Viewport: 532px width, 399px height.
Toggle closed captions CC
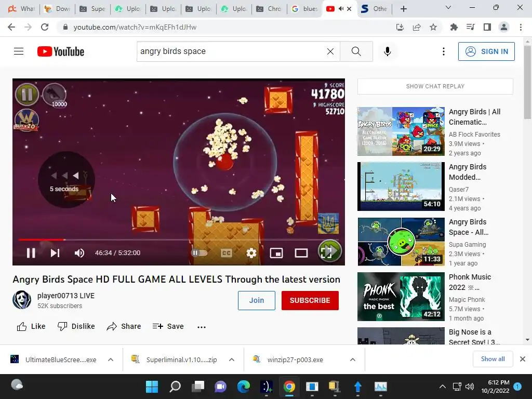tap(227, 253)
